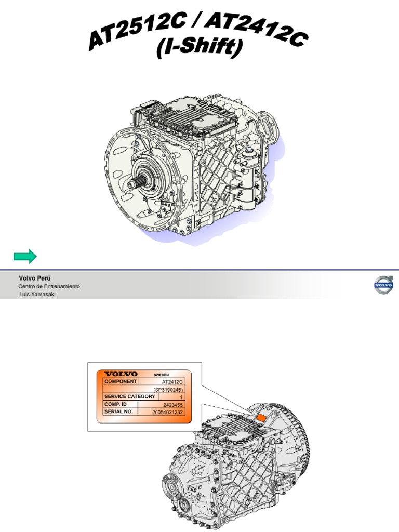Click the orange identification plate callout image
This screenshot has width=399, height=532.
(x=144, y=396)
